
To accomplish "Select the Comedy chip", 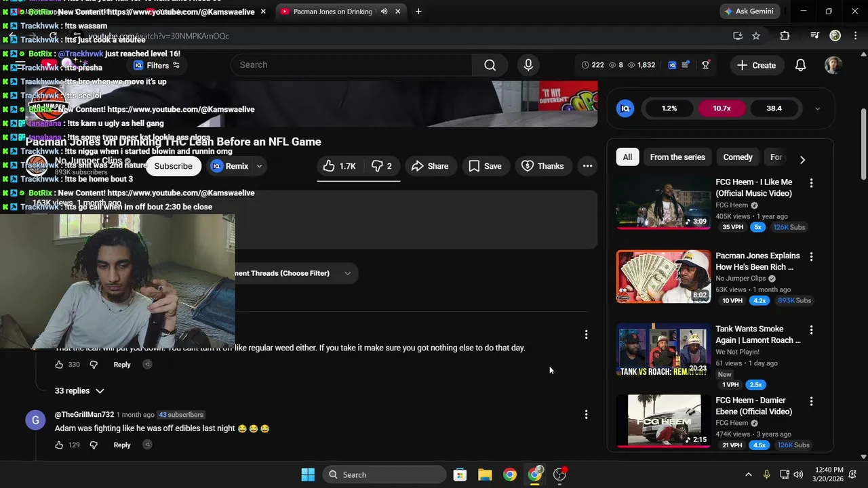I will pyautogui.click(x=738, y=157).
